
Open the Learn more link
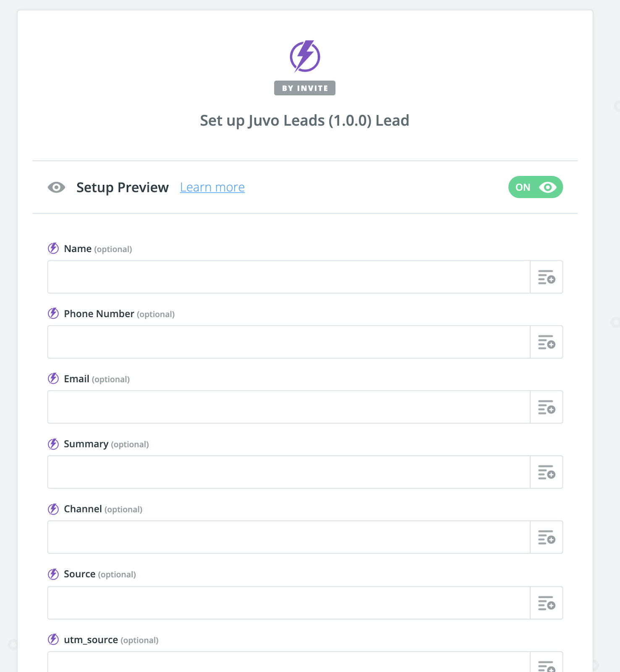(212, 187)
